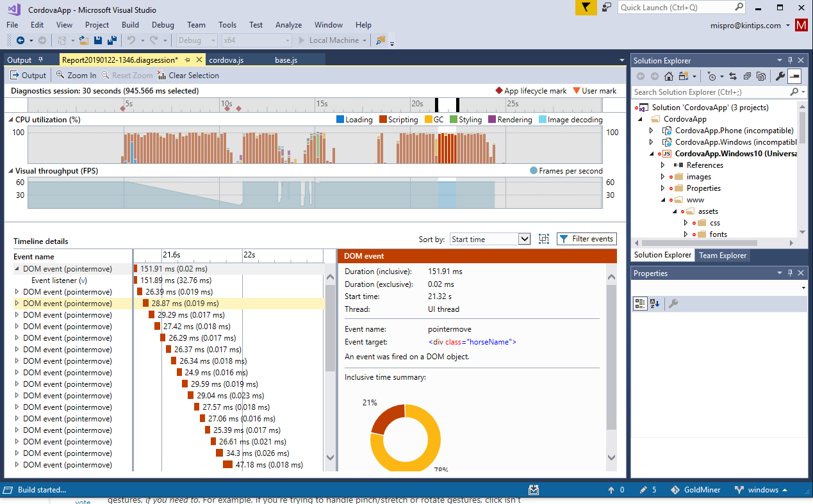The image size is (813, 504).
Task: Pin the Output tab
Action: tap(40, 60)
